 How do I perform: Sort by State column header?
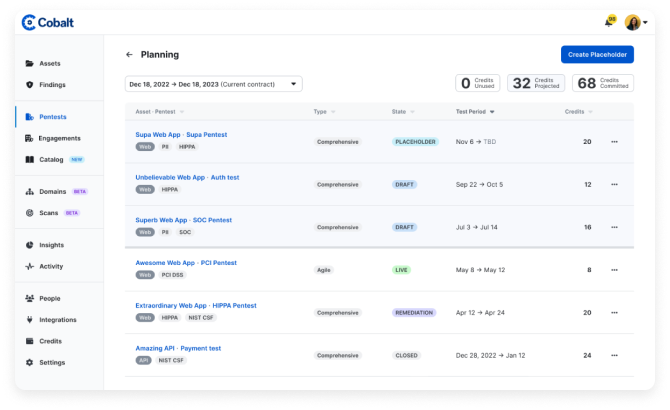(x=403, y=111)
